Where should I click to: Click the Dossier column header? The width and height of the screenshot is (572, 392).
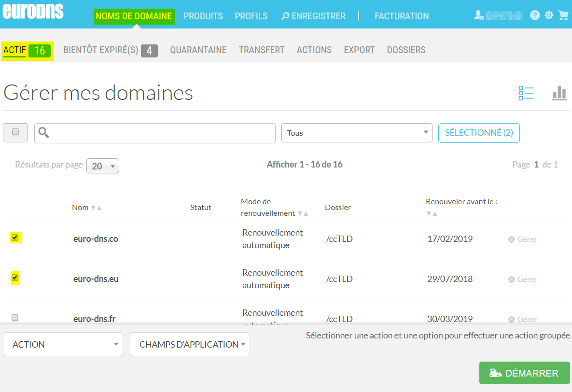pos(338,207)
